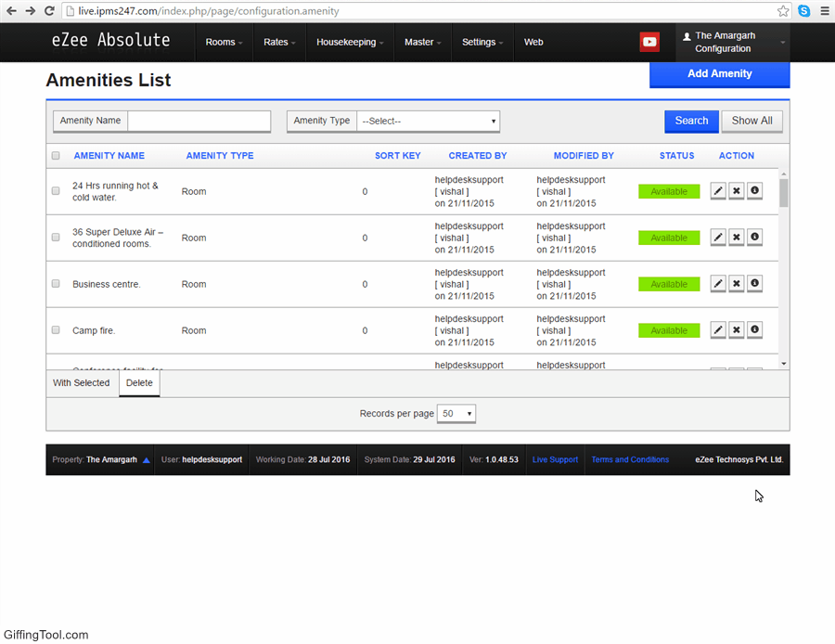Open the browser hamburger menu
Screen dimensions: 835x644
coord(825,10)
